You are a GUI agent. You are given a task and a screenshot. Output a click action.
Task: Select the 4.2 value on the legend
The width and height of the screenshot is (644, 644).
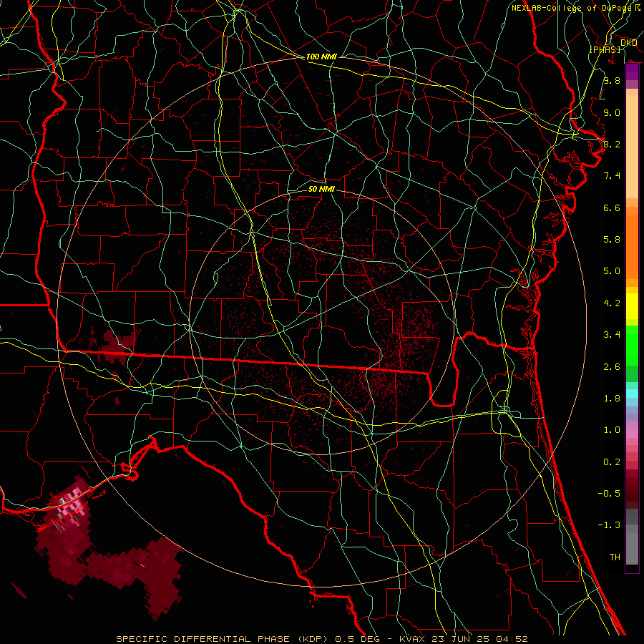(x=612, y=303)
